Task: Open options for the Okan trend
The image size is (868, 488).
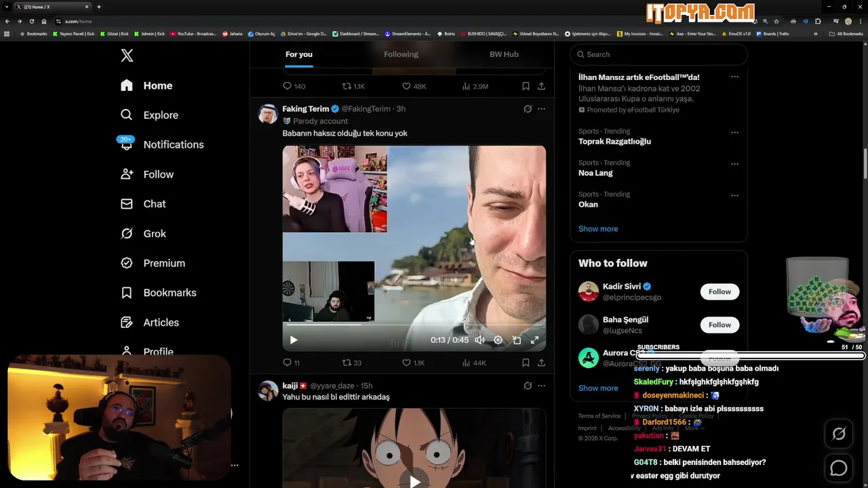Action: 734,196
